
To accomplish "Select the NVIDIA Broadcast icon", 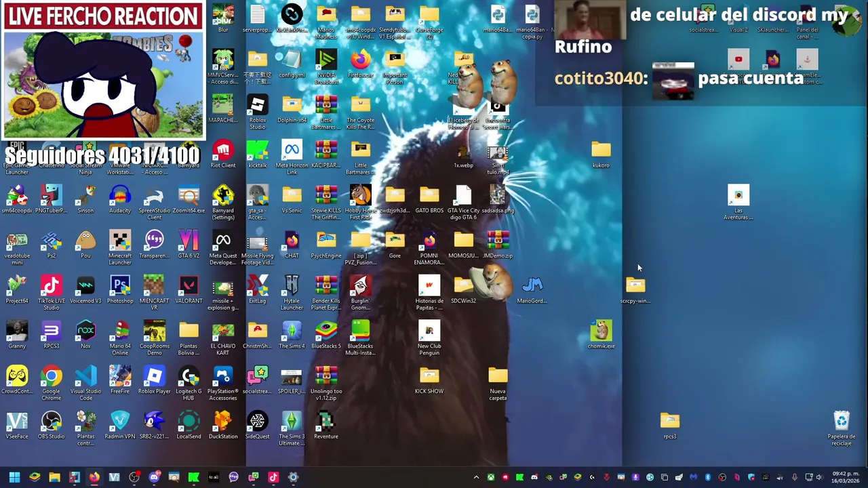I will click(326, 66).
